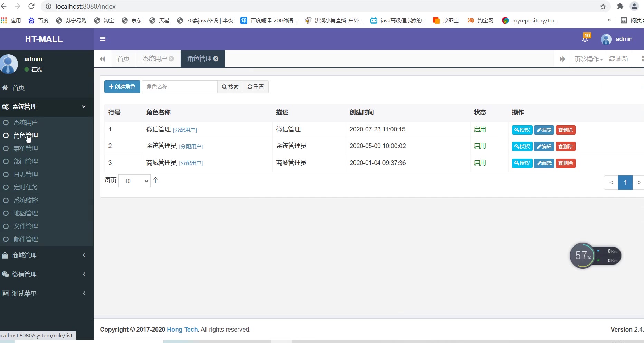Open the browser extensions puzzle icon

coord(620,6)
